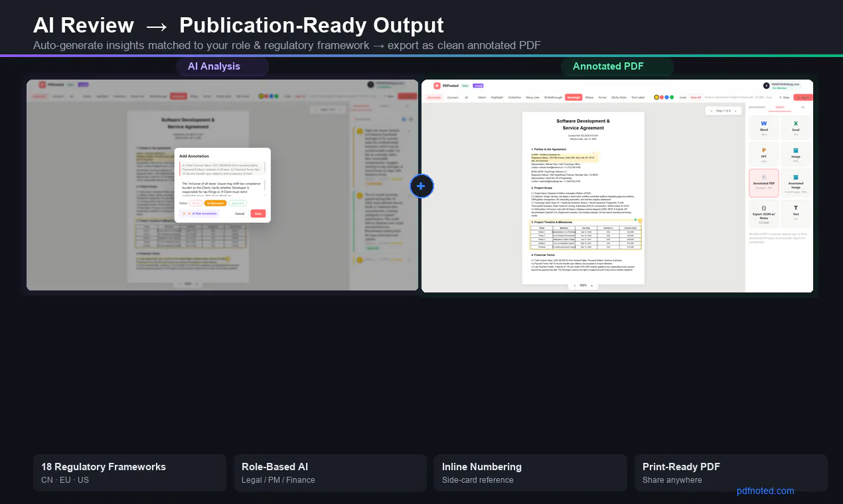This screenshot has height=504, width=843.
Task: Click the PDFnoted logo in right screenshot
Action: coord(437,86)
